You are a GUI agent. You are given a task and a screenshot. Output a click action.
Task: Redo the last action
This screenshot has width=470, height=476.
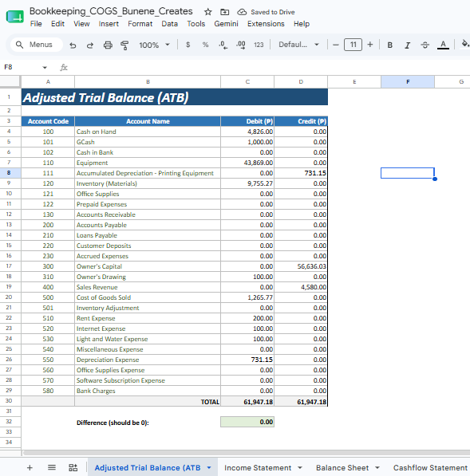(x=90, y=45)
